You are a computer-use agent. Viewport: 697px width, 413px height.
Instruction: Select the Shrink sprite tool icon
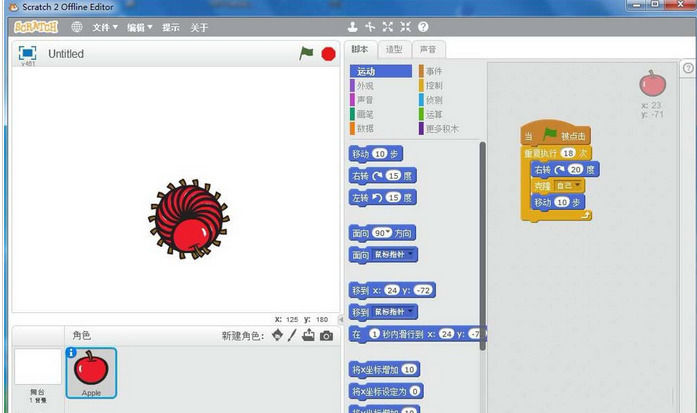click(405, 27)
